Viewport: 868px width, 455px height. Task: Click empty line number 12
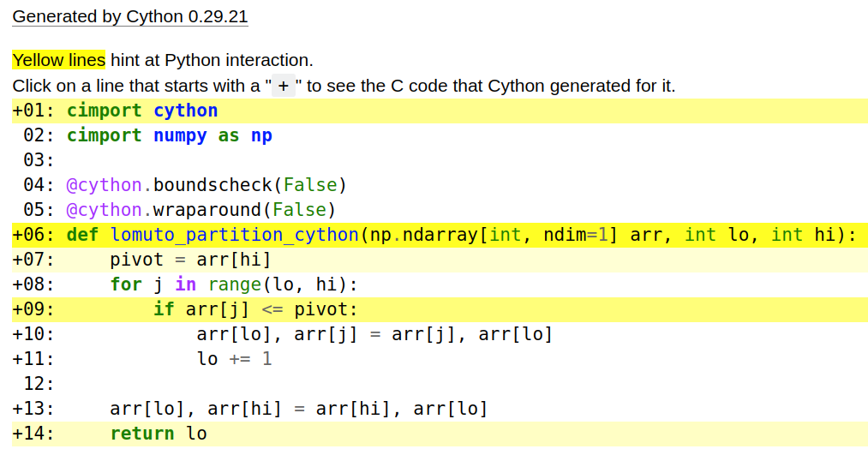click(x=39, y=384)
